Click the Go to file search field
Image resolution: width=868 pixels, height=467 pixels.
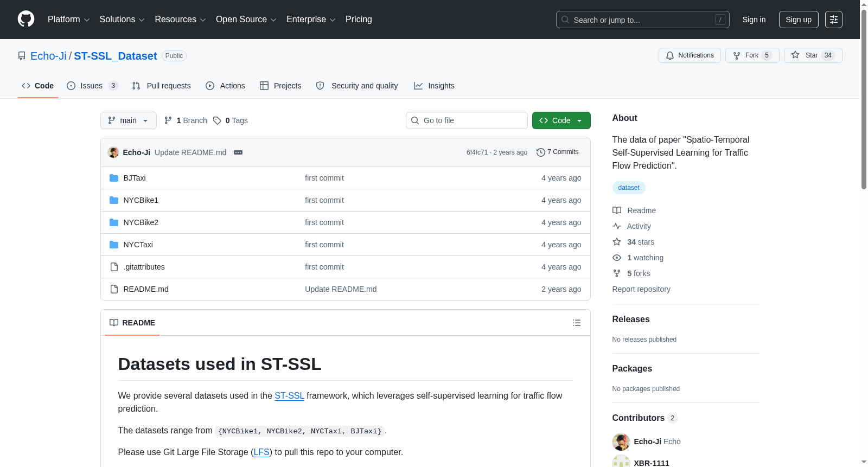tap(467, 120)
